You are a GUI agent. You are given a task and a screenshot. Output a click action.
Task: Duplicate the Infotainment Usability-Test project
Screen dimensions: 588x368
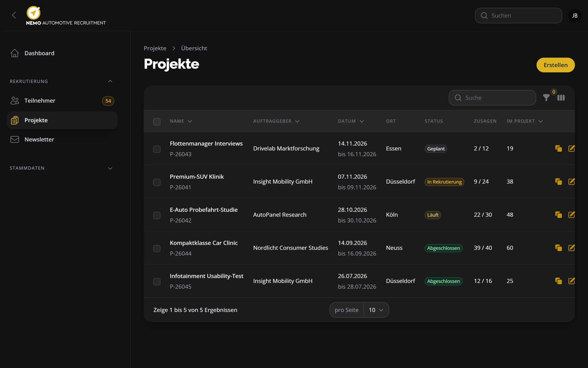tap(558, 281)
